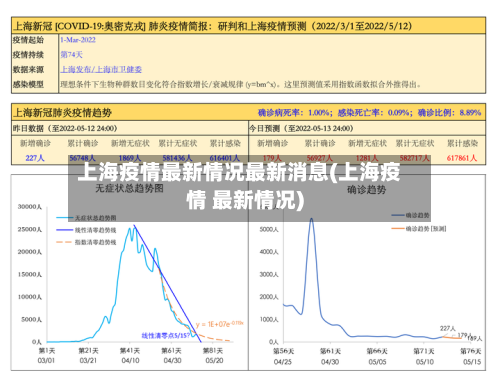Click the chart title 无症状总趋势图

[x=129, y=189]
